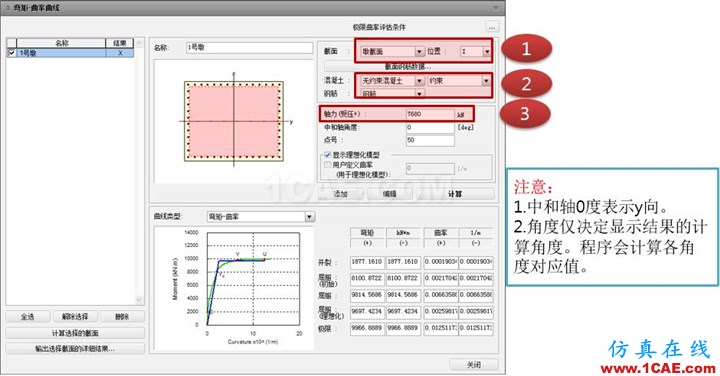Click the 全选 button
This screenshot has height=376, width=720.
click(x=28, y=316)
